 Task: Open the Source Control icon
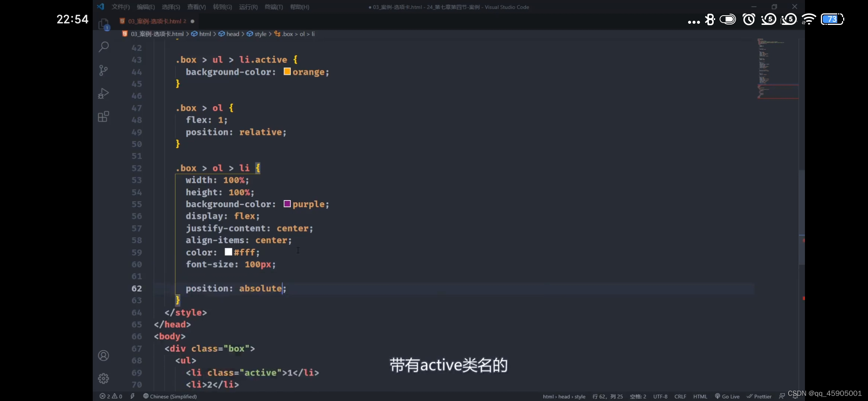point(103,70)
